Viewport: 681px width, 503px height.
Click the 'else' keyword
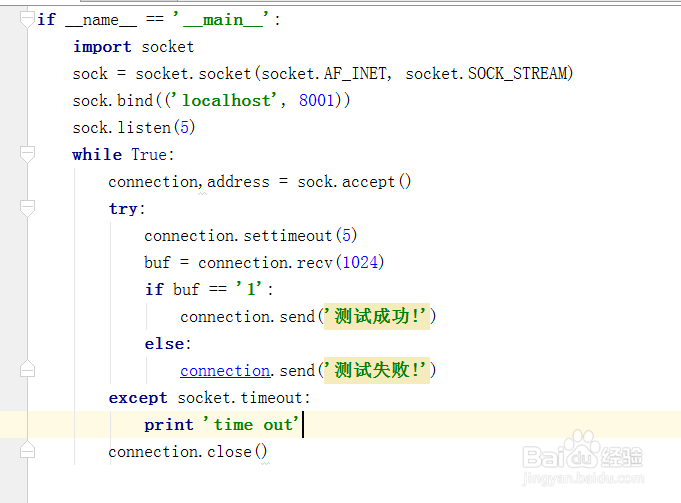point(165,344)
